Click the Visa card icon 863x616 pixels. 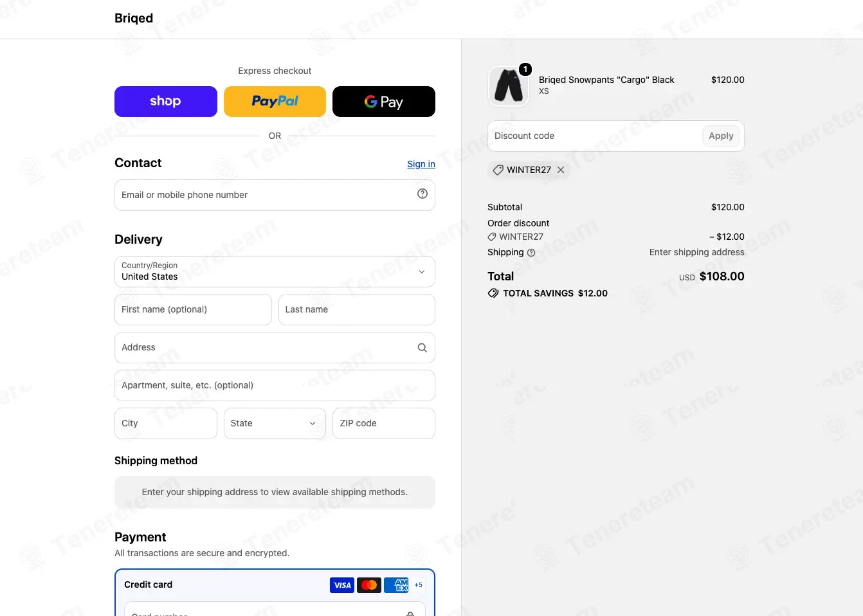point(342,585)
